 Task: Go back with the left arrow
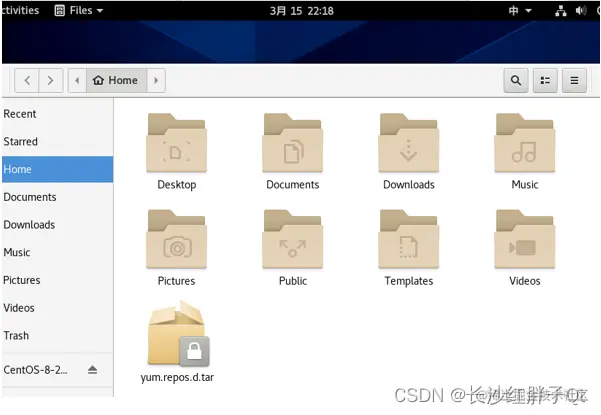click(27, 80)
